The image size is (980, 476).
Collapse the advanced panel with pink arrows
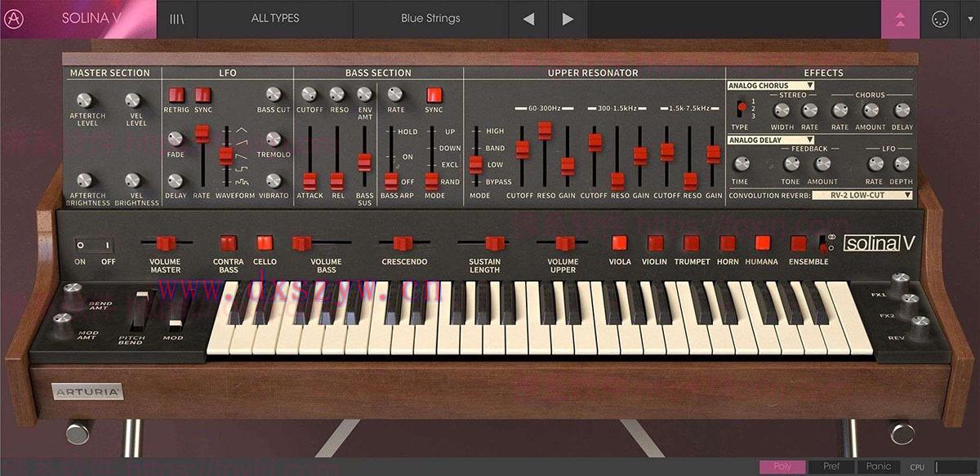[x=901, y=18]
